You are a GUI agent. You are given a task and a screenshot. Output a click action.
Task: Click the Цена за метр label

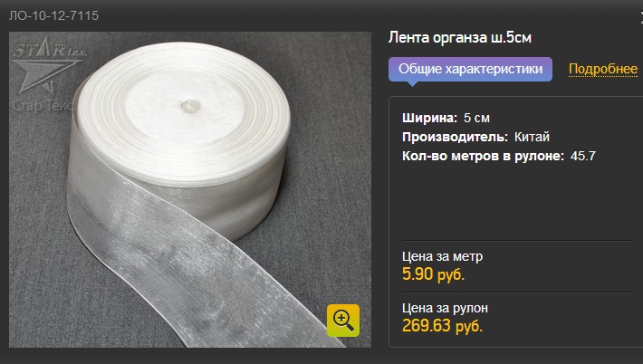click(x=442, y=256)
